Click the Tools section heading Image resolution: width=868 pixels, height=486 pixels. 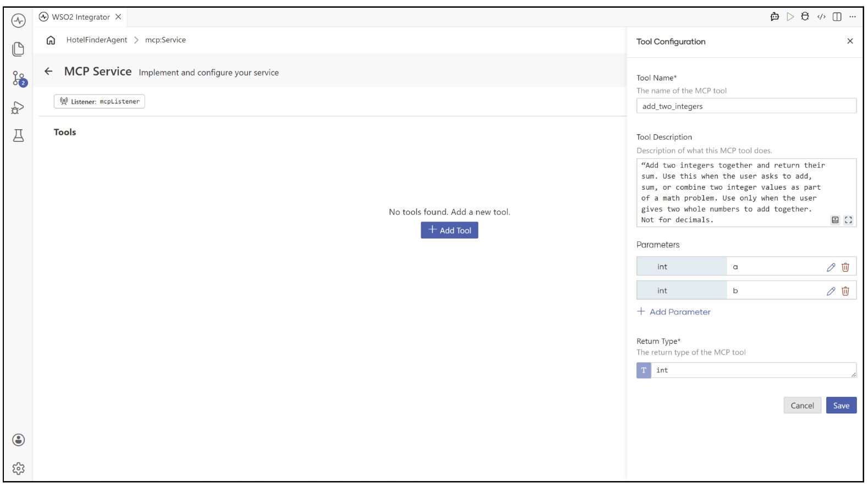[x=65, y=132]
